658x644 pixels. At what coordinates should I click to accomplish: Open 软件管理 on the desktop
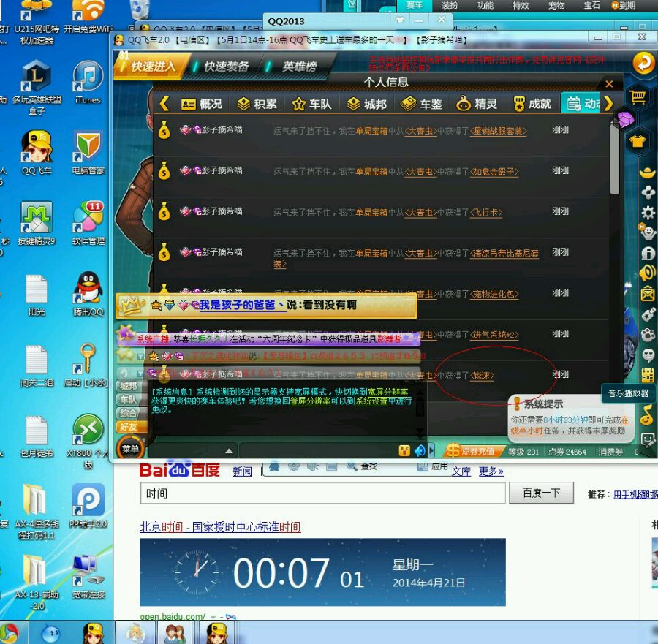click(x=88, y=223)
